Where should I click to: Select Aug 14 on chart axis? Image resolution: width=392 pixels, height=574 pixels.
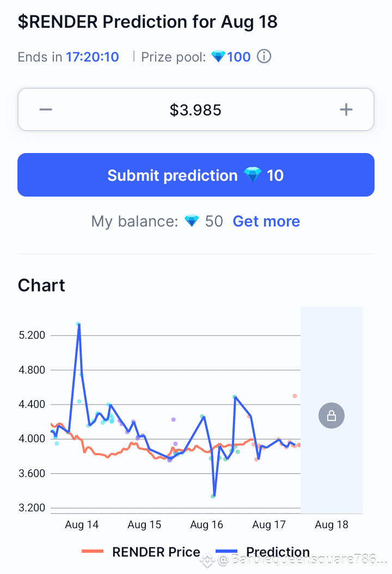click(x=82, y=524)
